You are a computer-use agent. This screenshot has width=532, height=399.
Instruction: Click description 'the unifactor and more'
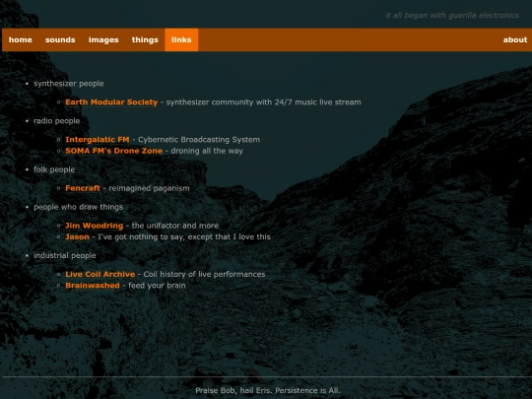[x=175, y=226]
